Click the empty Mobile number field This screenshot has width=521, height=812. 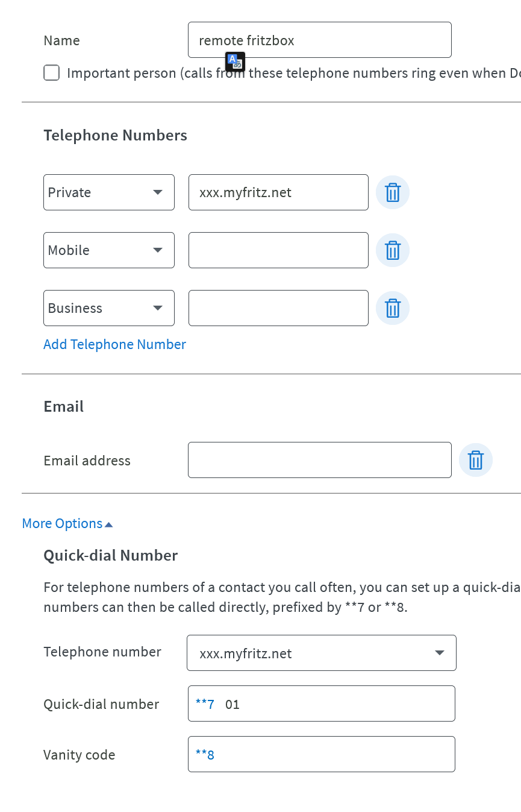point(278,250)
